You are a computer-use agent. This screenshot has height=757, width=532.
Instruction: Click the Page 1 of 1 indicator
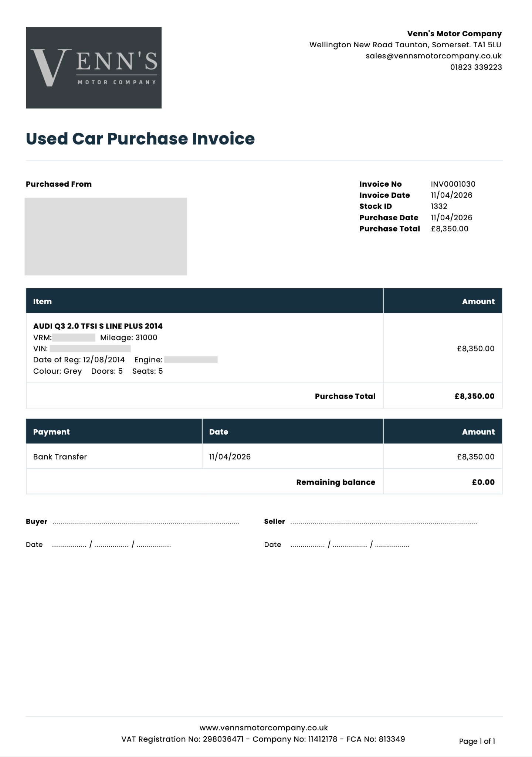tap(477, 741)
